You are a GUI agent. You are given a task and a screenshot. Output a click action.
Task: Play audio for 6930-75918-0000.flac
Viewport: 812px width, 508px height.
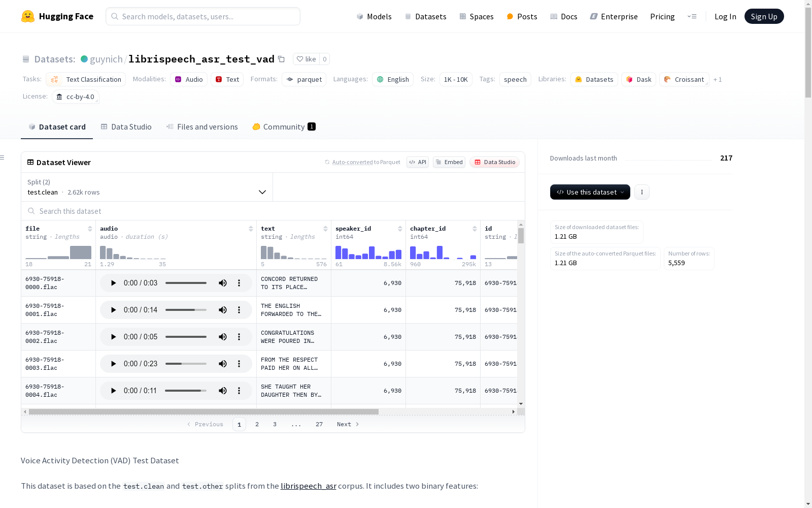coord(113,283)
